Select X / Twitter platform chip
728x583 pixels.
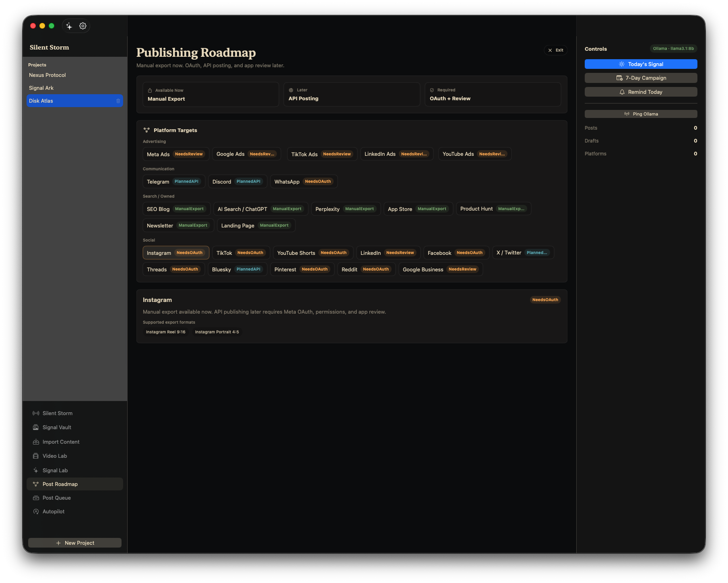[x=523, y=253]
